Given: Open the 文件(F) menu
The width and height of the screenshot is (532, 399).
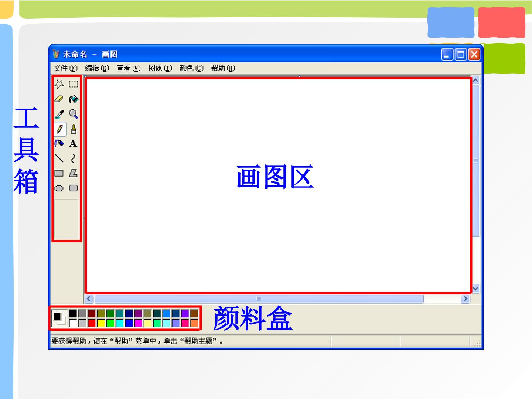Looking at the screenshot, I should click(65, 68).
